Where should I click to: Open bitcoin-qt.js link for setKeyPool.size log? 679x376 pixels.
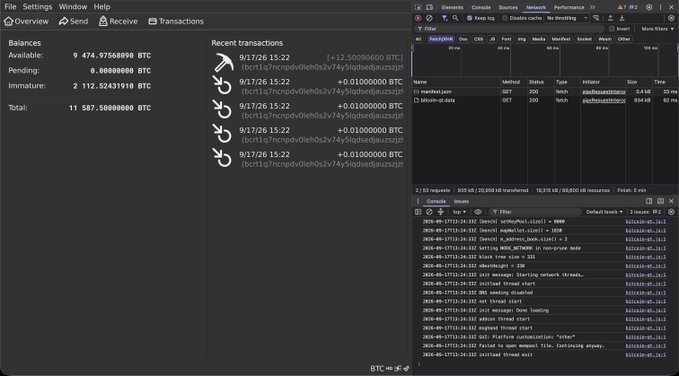pyautogui.click(x=646, y=222)
